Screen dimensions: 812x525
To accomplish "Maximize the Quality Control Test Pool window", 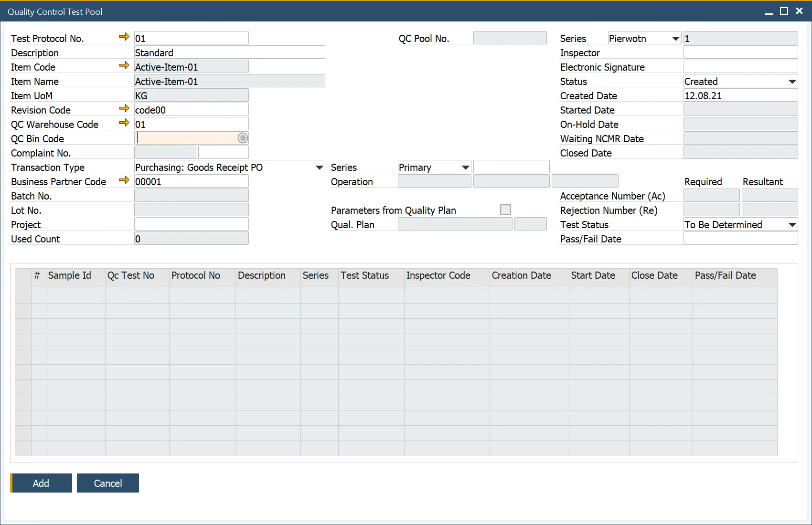I will click(x=784, y=11).
